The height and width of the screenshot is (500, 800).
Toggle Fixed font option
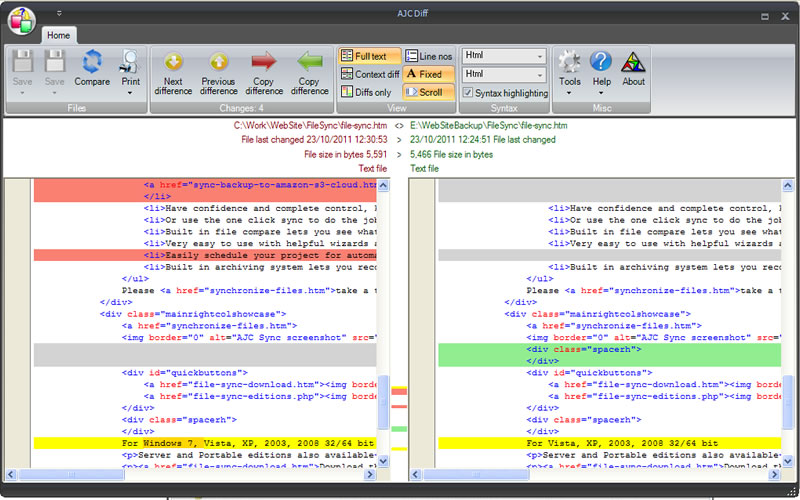(x=429, y=74)
